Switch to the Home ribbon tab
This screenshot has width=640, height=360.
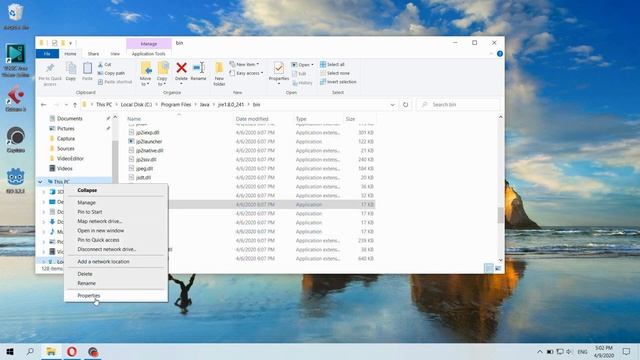tap(70, 54)
